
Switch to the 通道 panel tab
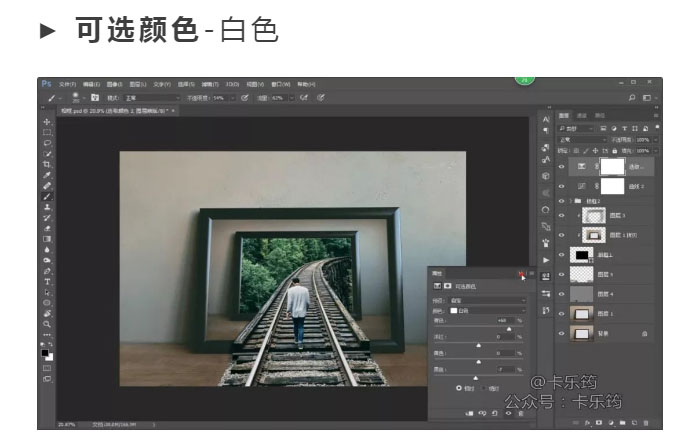point(582,116)
